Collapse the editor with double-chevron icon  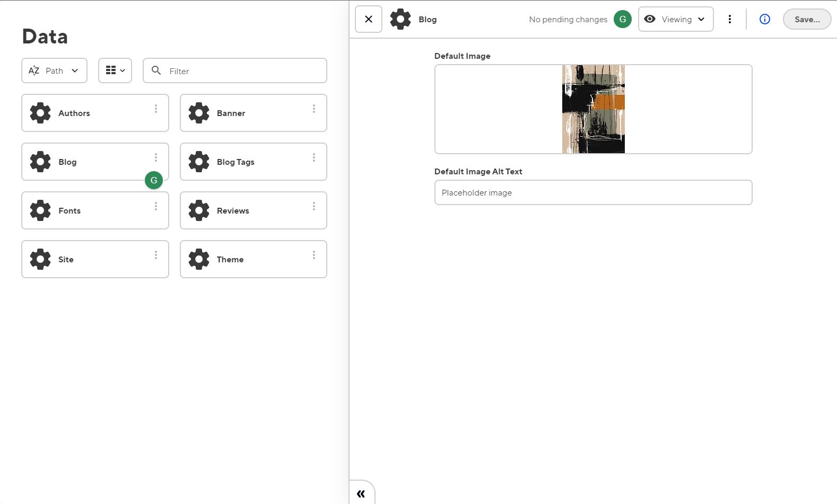pyautogui.click(x=361, y=493)
